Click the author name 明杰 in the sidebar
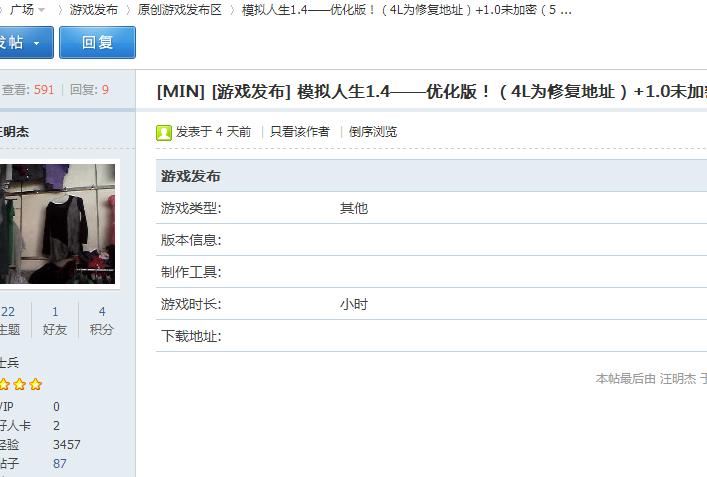The image size is (707, 477). coord(14,132)
